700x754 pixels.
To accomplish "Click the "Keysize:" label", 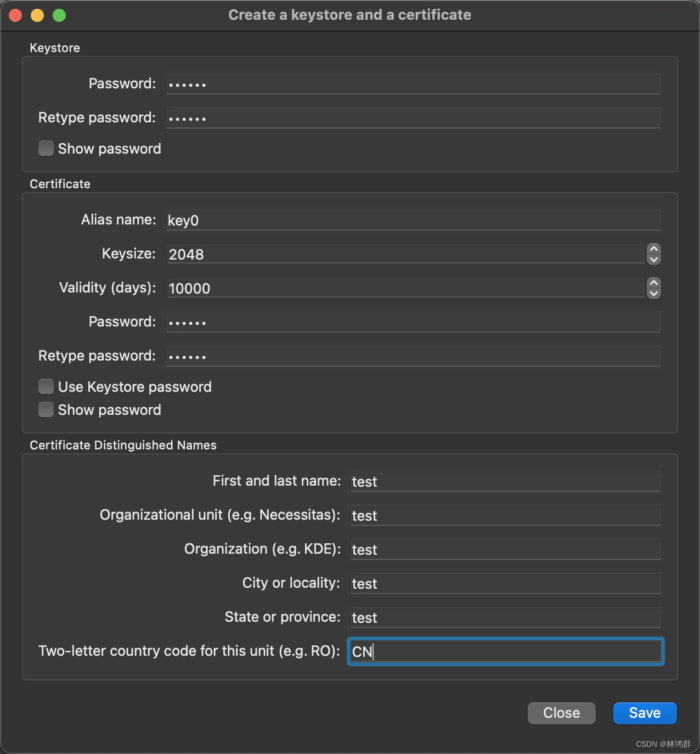I will click(129, 254).
